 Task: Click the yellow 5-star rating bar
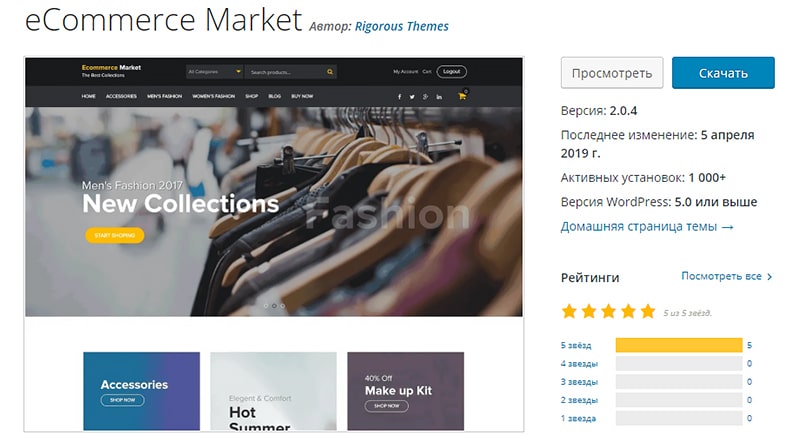click(x=679, y=345)
